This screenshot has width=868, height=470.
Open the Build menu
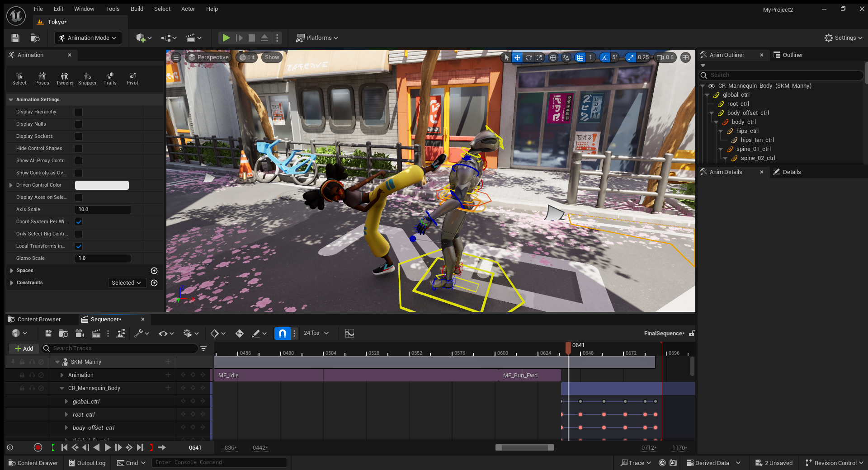click(137, 9)
